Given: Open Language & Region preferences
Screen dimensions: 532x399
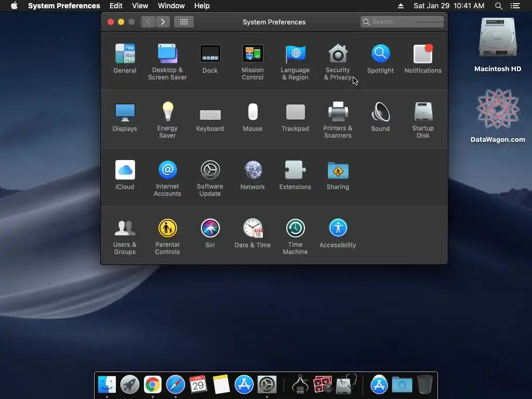Looking at the screenshot, I should [295, 62].
